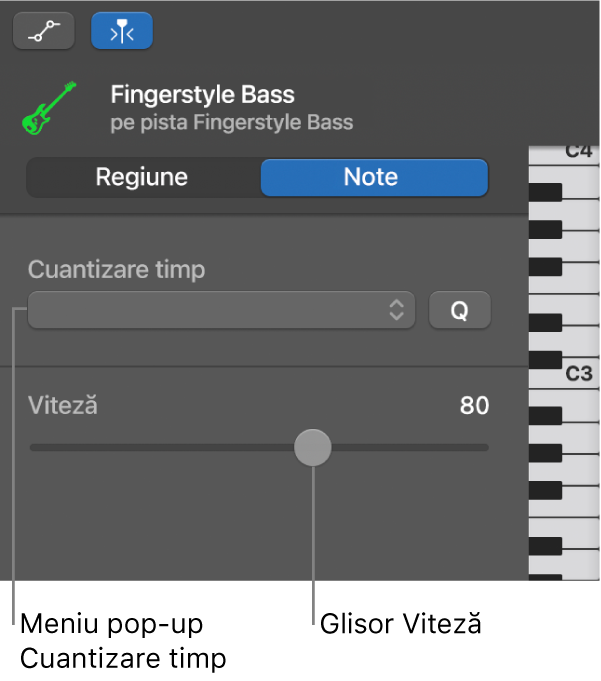The image size is (601, 681).
Task: Click the Viteză slider handle
Action: tap(313, 447)
